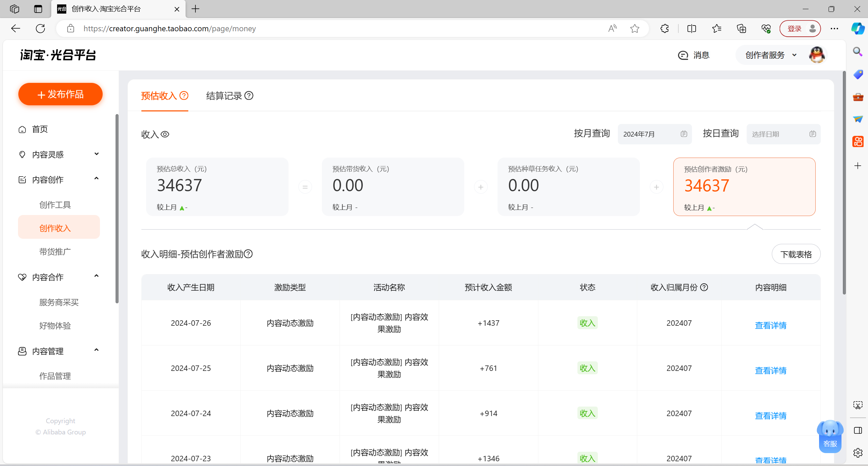Click 按日查询 toggle option
The height and width of the screenshot is (466, 868).
pos(719,134)
